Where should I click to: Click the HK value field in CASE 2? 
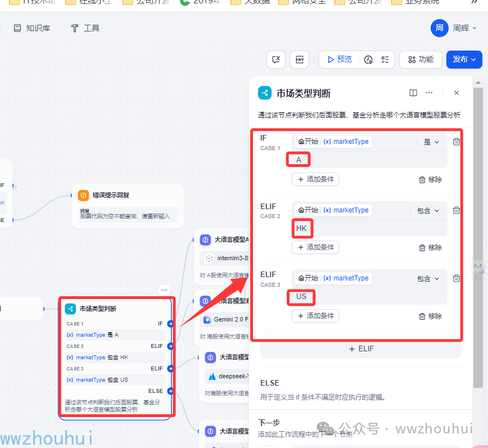(302, 229)
